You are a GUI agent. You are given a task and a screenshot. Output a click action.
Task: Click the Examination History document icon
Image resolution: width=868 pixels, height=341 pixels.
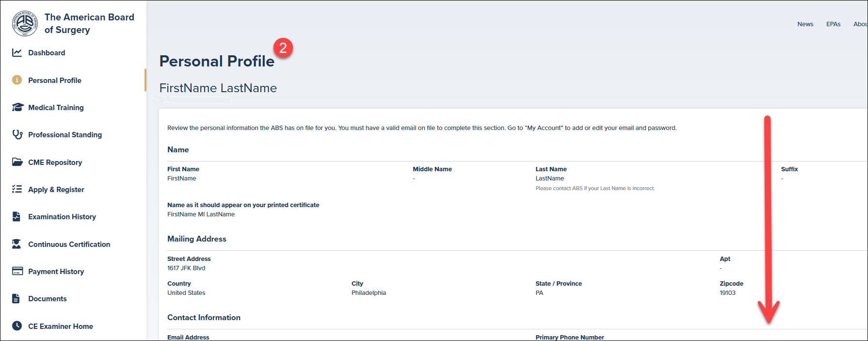pyautogui.click(x=16, y=216)
